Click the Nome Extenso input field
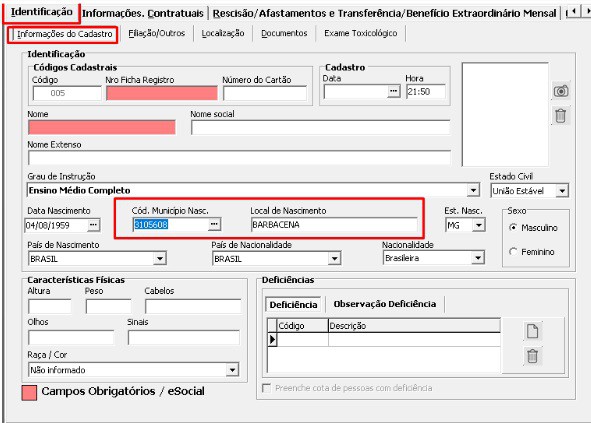Viewport: 591px width, 423px height. point(239,158)
